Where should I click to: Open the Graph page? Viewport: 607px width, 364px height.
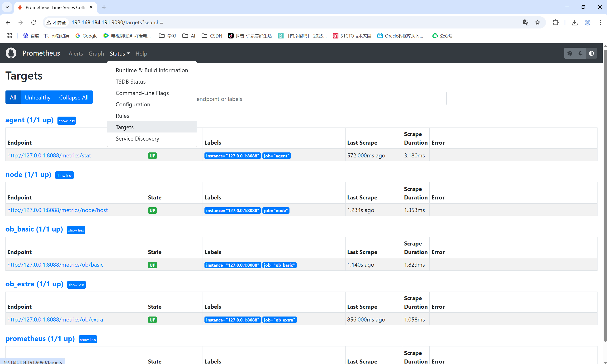click(96, 53)
